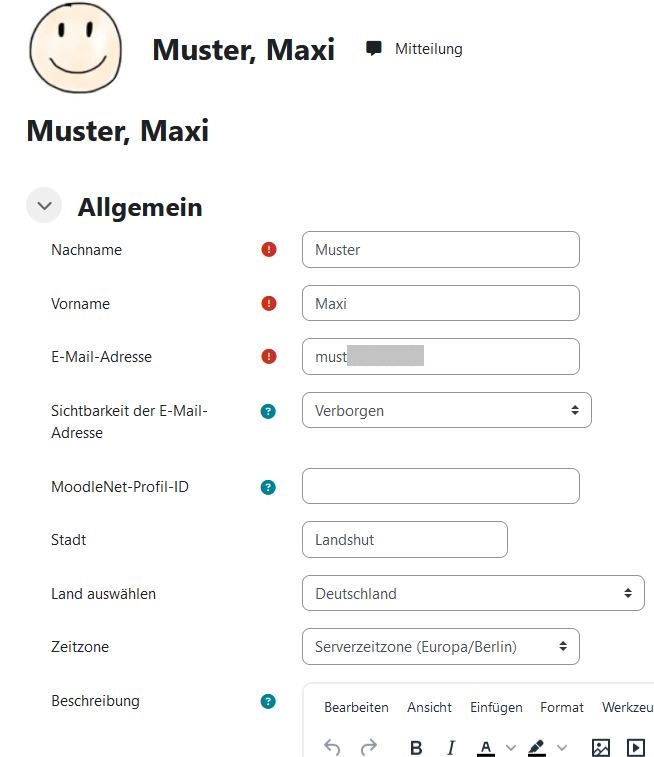Open the Zeitzone dropdown

coord(440,647)
